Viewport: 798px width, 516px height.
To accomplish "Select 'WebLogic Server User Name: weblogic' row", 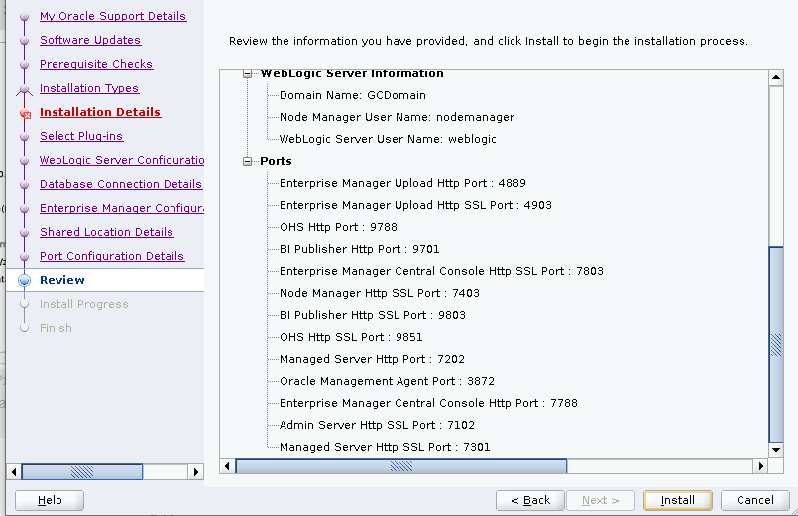I will pos(388,139).
